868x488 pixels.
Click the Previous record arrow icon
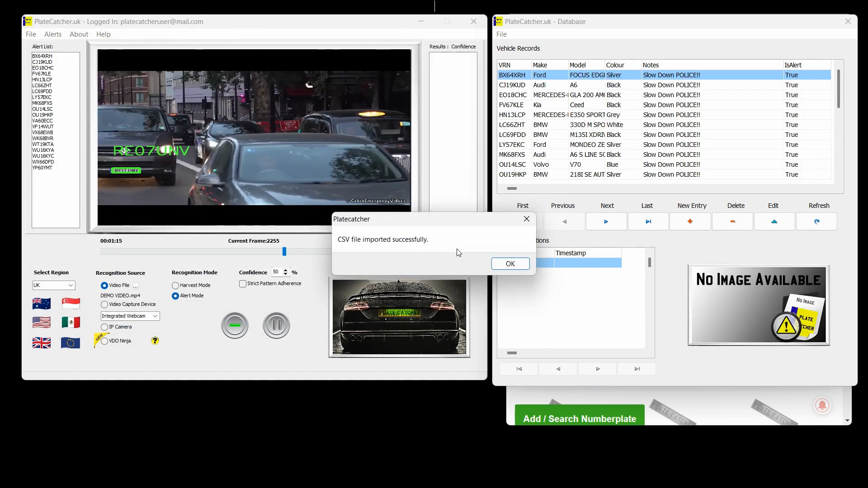(x=564, y=222)
